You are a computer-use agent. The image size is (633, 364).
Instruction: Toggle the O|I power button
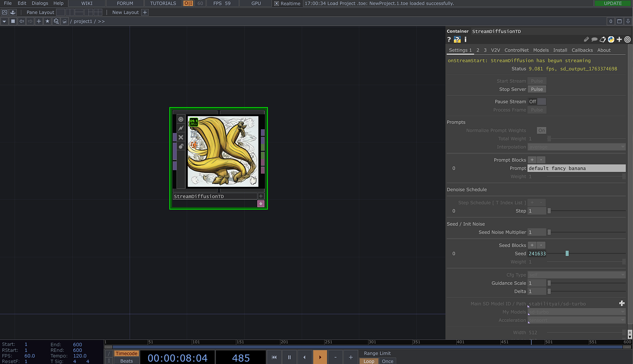[188, 3]
